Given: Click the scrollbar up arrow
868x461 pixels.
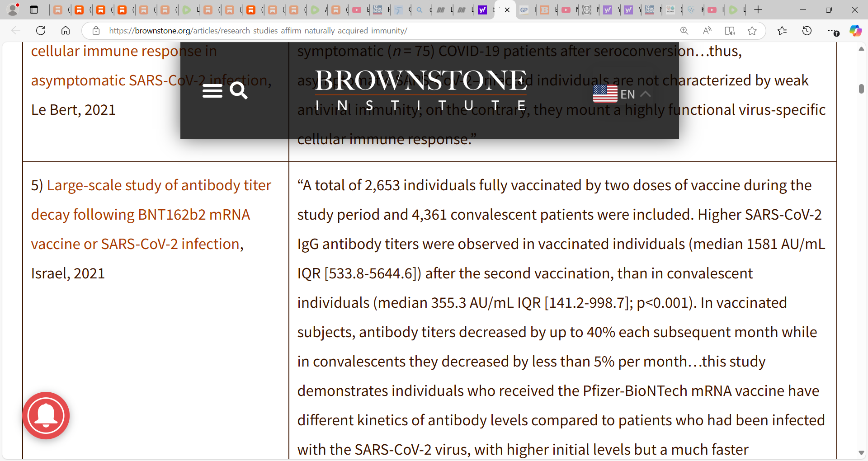Looking at the screenshot, I should 861,48.
